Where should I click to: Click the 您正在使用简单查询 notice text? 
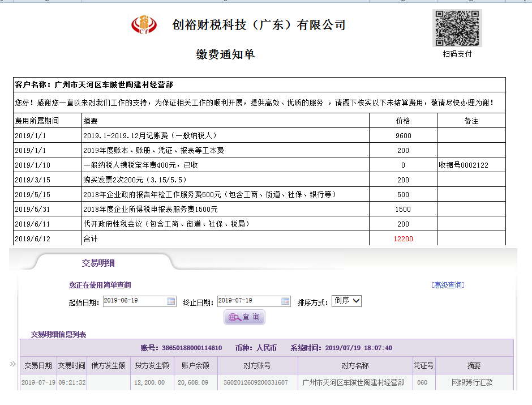(100, 285)
